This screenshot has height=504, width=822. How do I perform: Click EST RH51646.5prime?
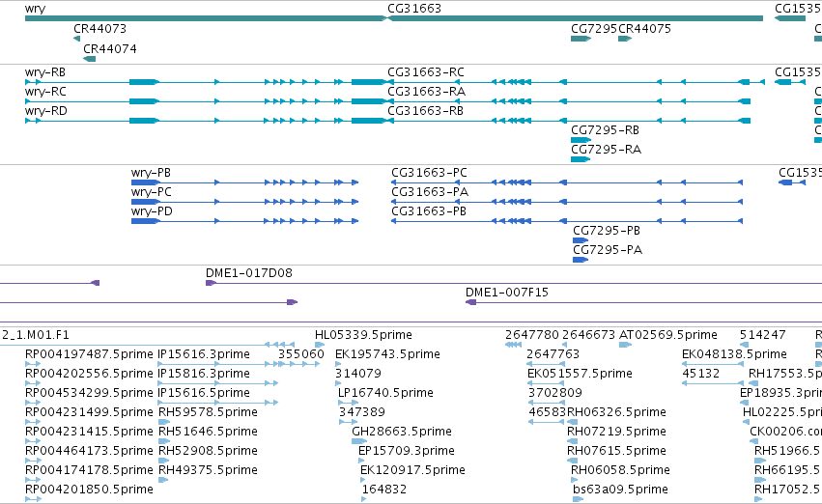click(208, 432)
